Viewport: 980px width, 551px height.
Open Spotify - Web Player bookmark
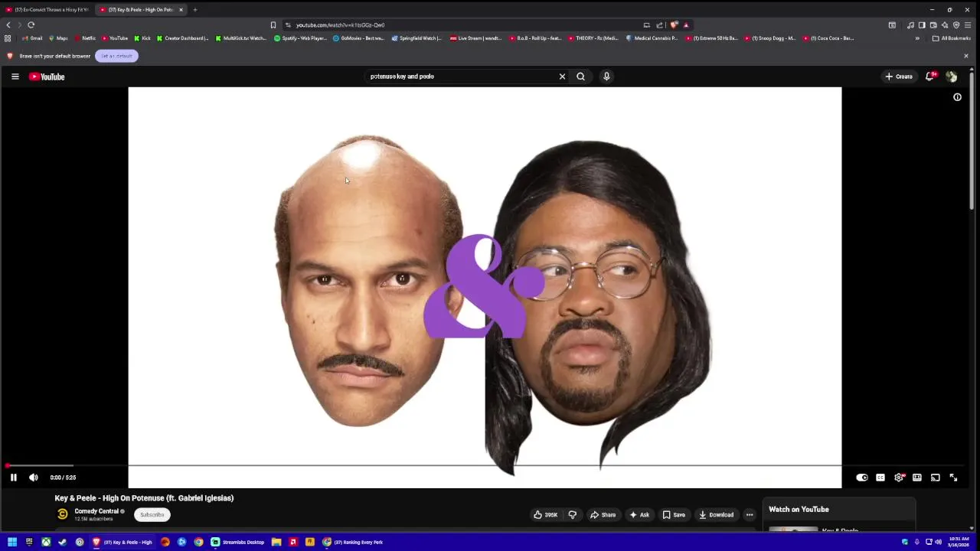pyautogui.click(x=300, y=38)
